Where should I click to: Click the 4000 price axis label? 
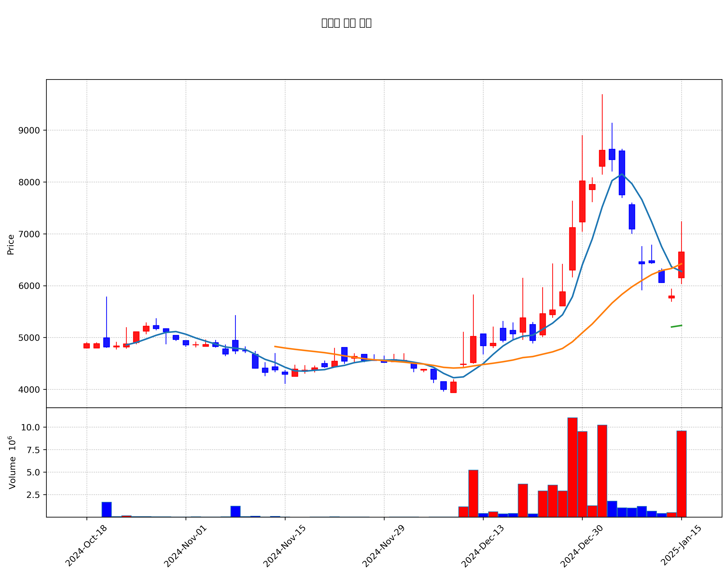(x=29, y=390)
